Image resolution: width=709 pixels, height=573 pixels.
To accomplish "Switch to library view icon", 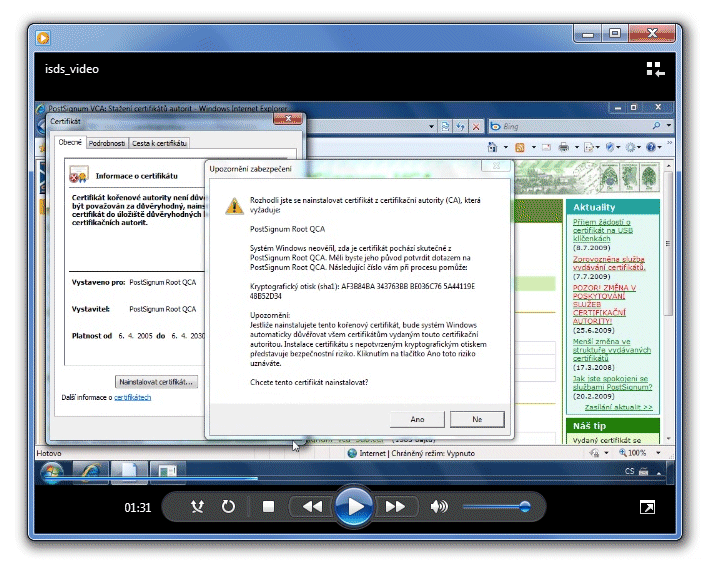I will (655, 69).
